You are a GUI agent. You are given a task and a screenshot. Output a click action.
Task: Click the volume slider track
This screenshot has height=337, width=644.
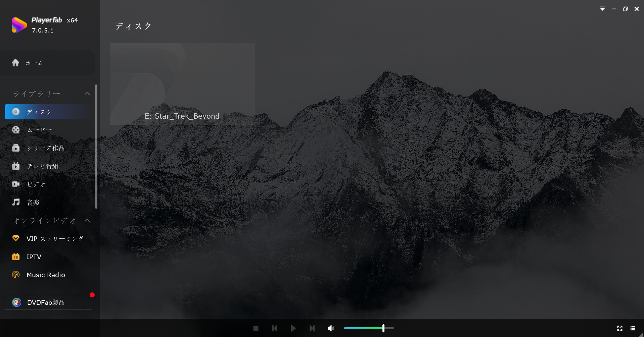[x=369, y=328]
